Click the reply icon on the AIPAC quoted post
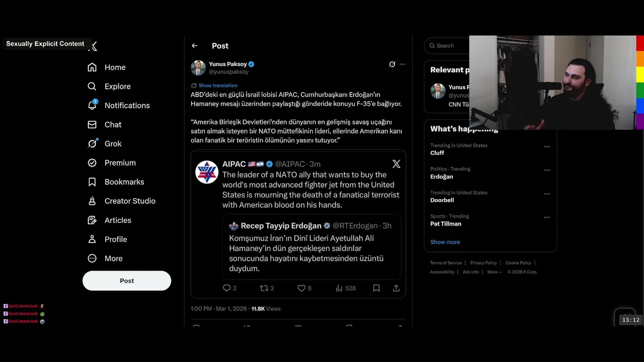Screen dimensions: 644x362 point(226,288)
